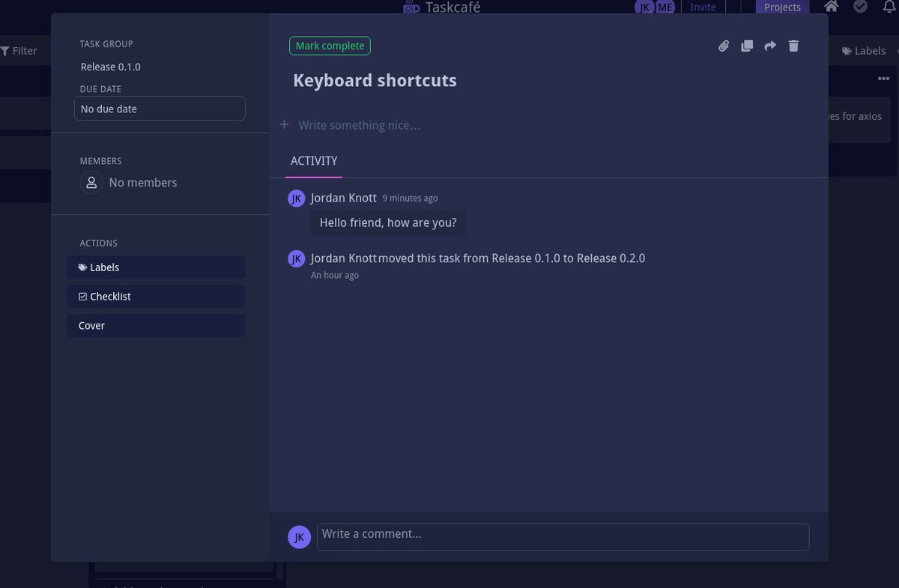Select the Activity tab

[314, 161]
